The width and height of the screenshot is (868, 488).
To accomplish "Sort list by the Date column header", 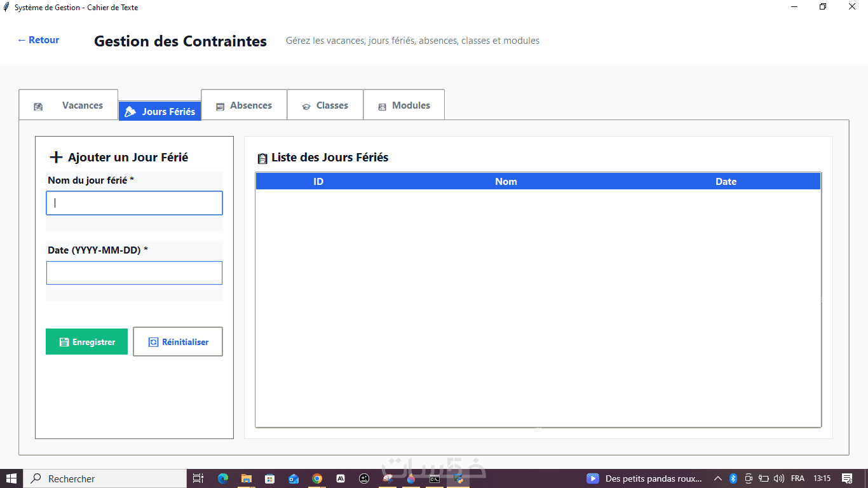I will tap(726, 182).
